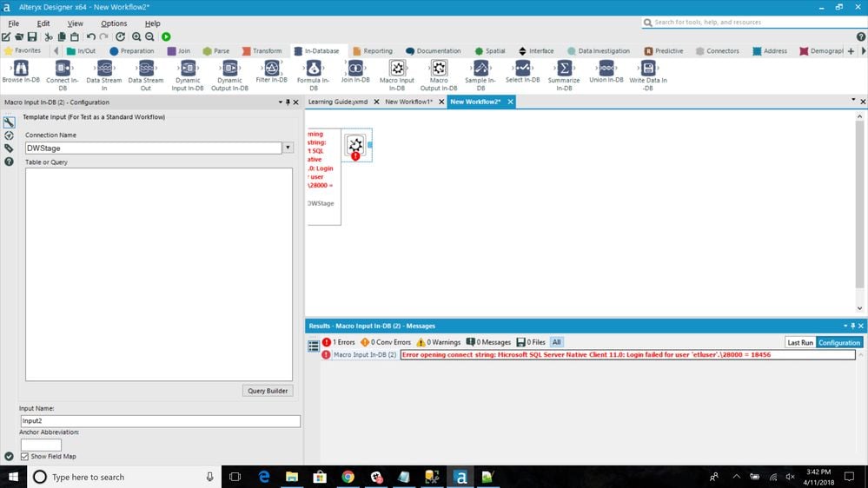Toggle the Show Field Map checkbox

(24, 457)
